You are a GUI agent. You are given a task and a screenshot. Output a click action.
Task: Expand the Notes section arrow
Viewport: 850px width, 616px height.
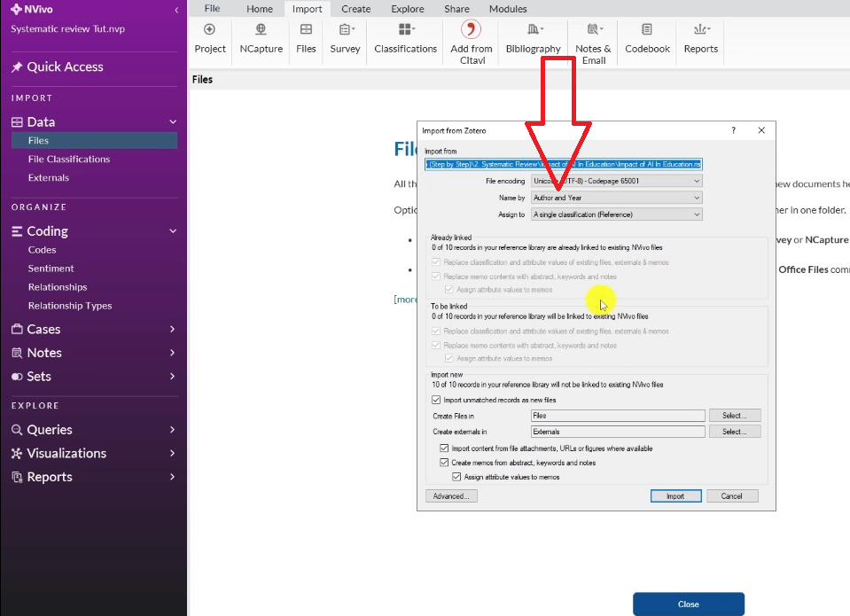[x=172, y=353]
